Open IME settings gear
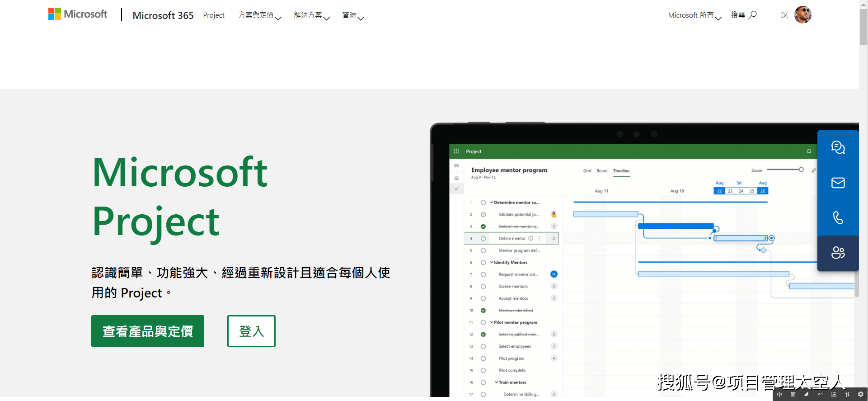 click(861, 395)
